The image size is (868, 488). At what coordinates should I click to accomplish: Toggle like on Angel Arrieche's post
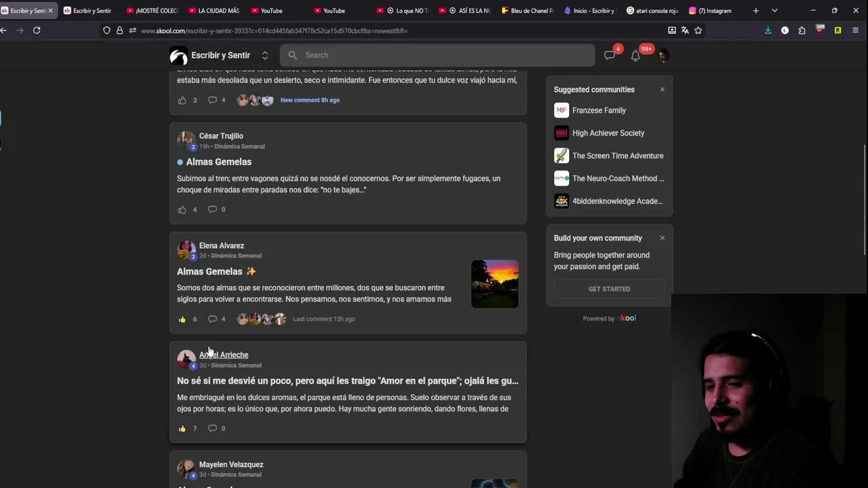182,428
